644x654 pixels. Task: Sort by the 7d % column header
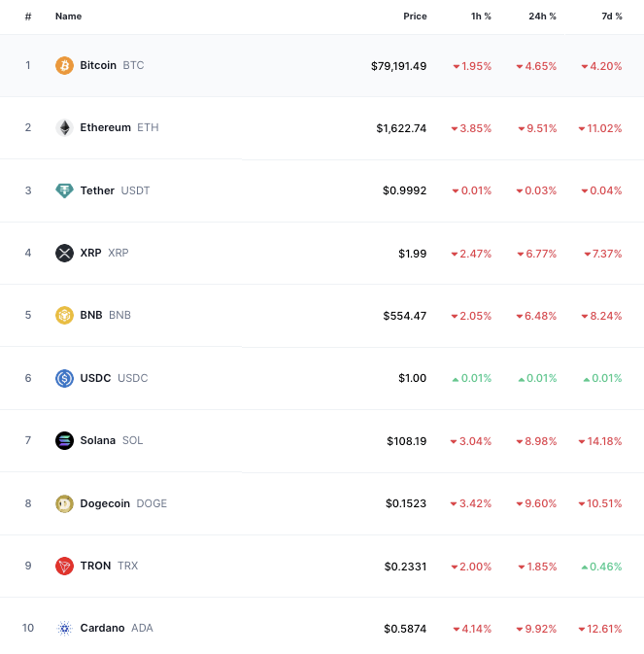tap(612, 17)
